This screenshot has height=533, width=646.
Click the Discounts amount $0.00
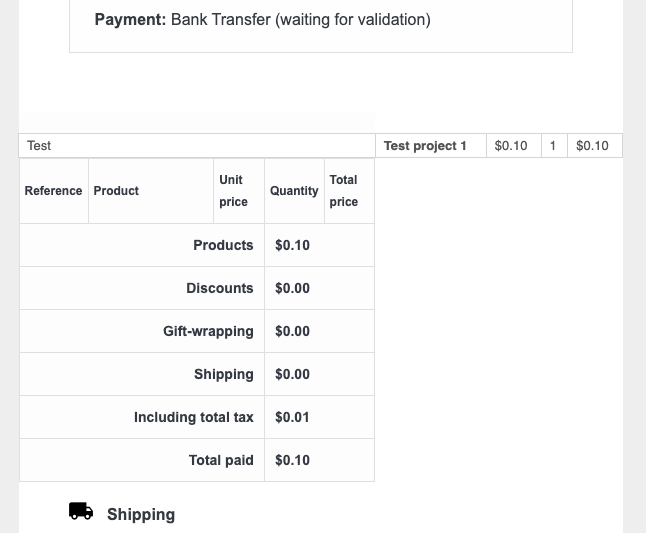tap(293, 288)
